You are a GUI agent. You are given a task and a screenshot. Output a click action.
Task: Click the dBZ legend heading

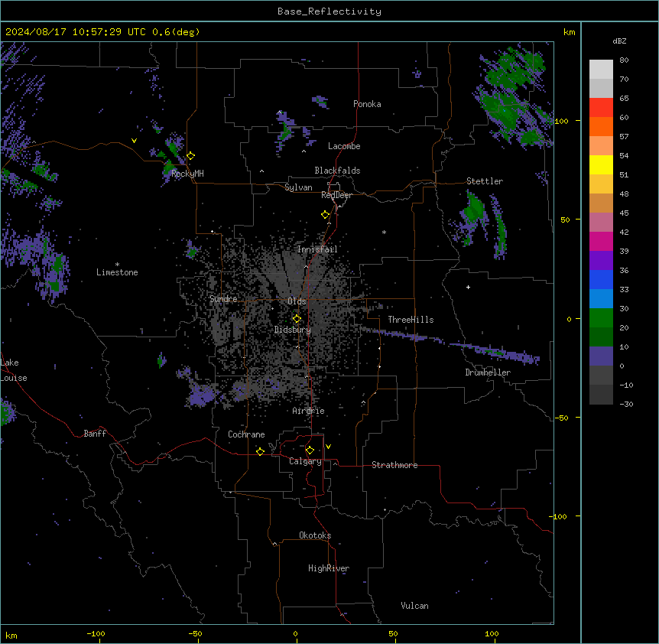tap(619, 41)
